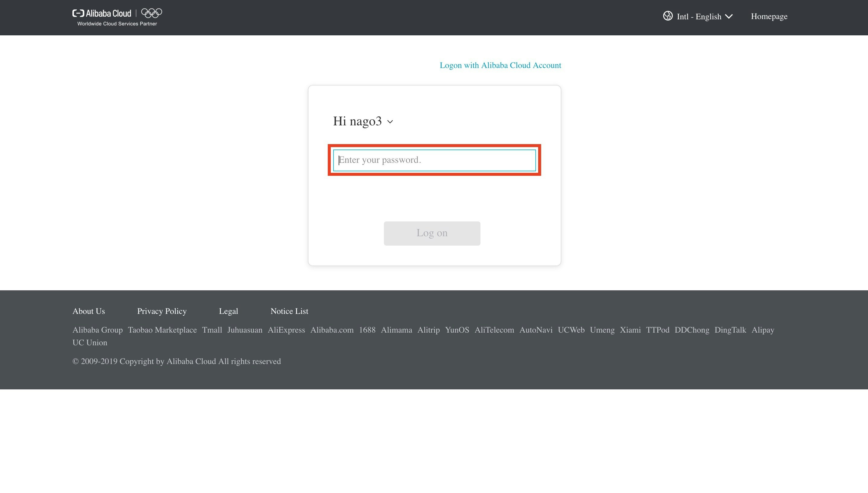The image size is (868, 493).
Task: Open the Notice List footer link
Action: (x=289, y=311)
